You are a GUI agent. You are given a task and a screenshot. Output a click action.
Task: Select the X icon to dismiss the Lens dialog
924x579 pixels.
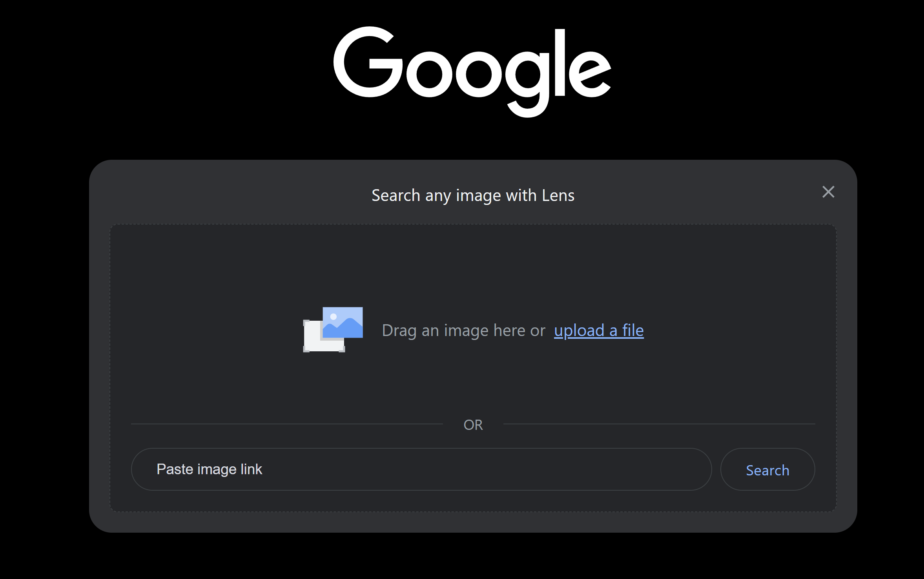[x=829, y=192]
